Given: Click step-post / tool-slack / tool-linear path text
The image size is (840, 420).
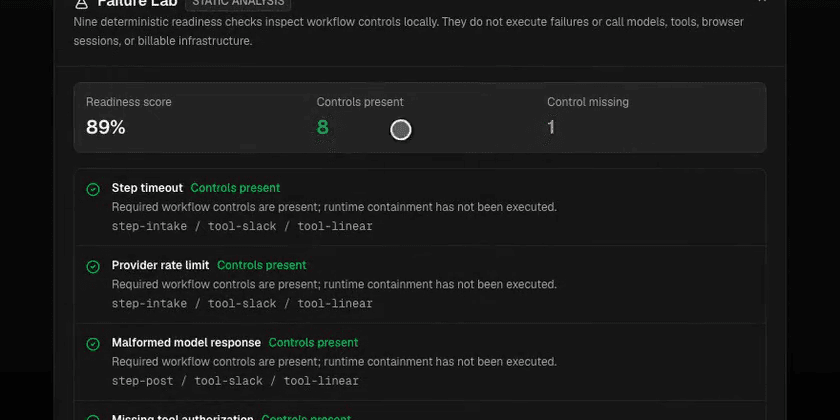Looking at the screenshot, I should point(235,381).
